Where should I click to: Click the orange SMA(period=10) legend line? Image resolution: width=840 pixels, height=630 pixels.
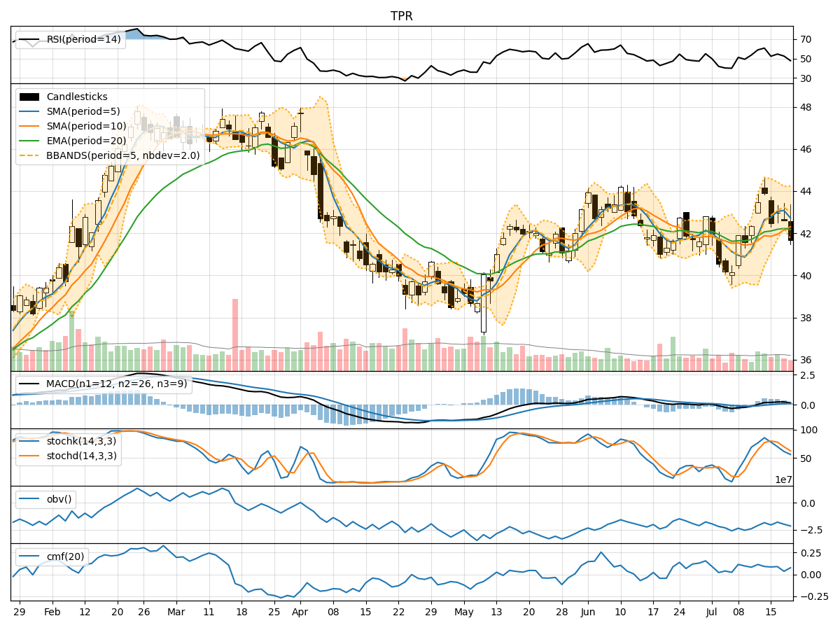click(29, 126)
